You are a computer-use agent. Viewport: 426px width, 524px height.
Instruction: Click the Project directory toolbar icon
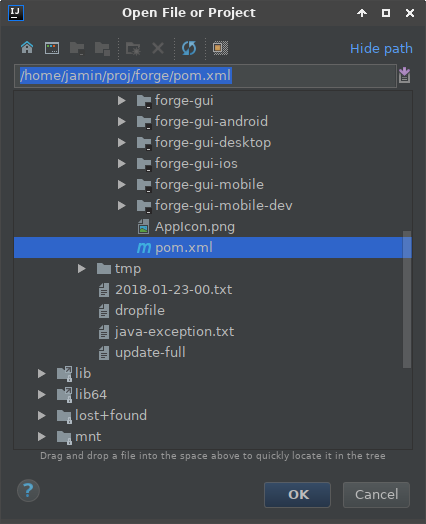pyautogui.click(x=77, y=48)
